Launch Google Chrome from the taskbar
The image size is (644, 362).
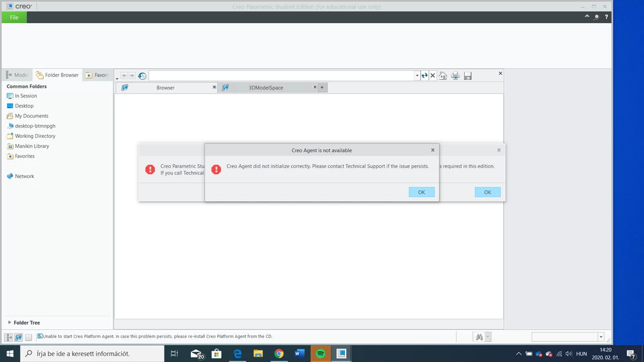pyautogui.click(x=279, y=354)
